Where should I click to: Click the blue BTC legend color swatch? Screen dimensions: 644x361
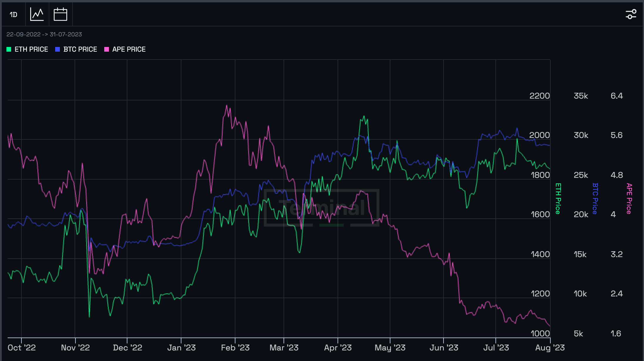(58, 49)
